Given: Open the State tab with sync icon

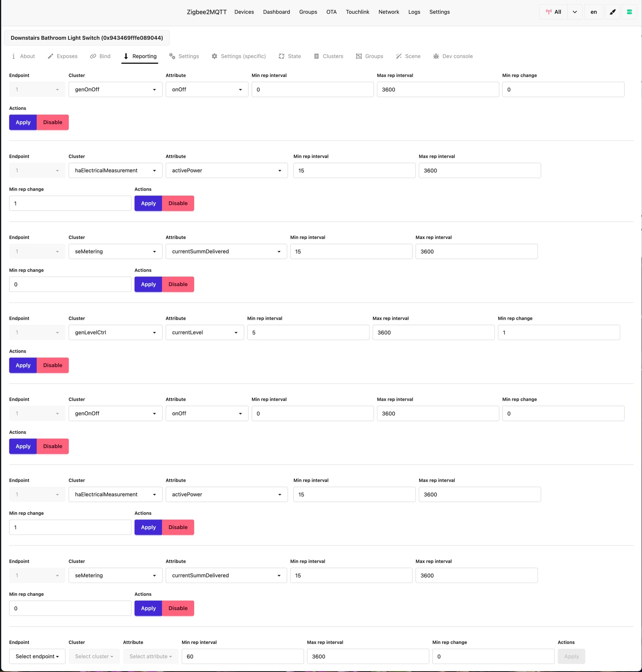Looking at the screenshot, I should pyautogui.click(x=290, y=56).
